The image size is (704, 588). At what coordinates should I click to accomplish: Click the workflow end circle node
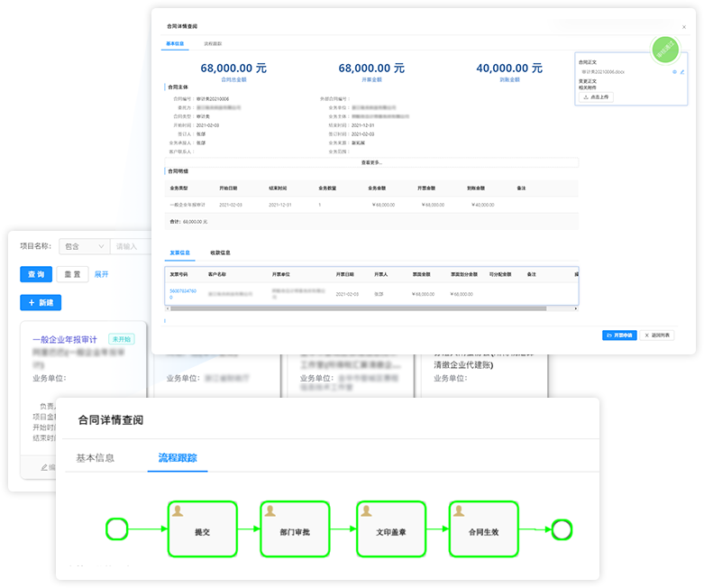(562, 529)
